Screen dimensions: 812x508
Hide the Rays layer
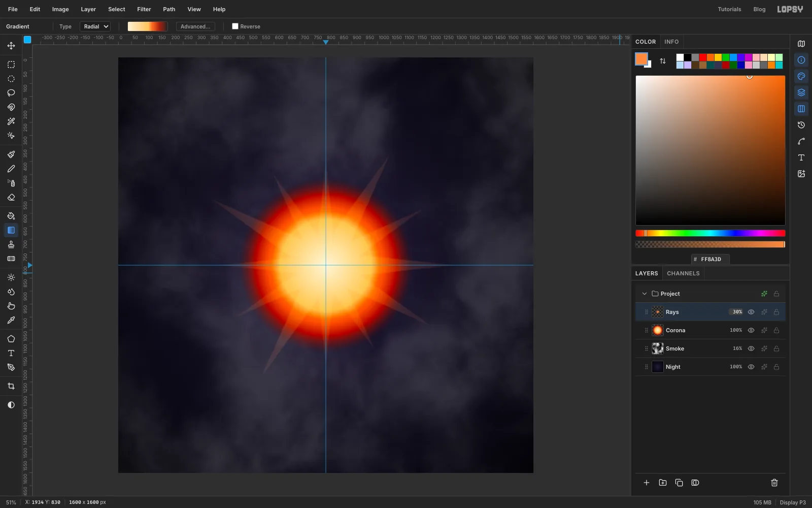751,312
